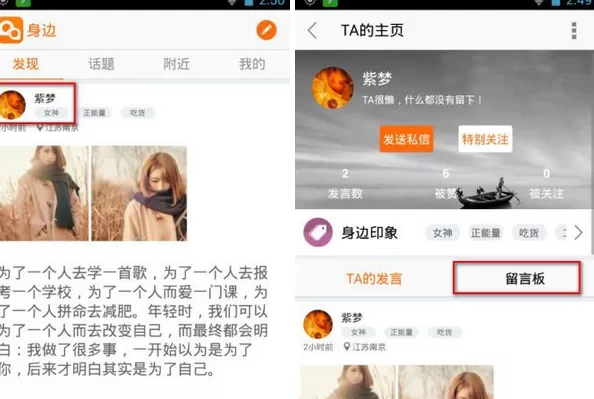The image size is (594, 399).
Task: Tap the profile bio text TA很懒
Action: [422, 100]
